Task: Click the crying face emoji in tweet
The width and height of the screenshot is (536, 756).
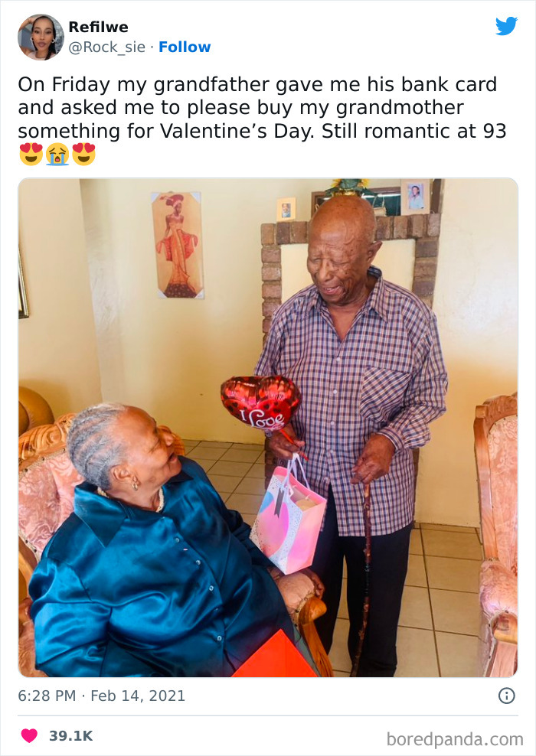Action: [57, 155]
